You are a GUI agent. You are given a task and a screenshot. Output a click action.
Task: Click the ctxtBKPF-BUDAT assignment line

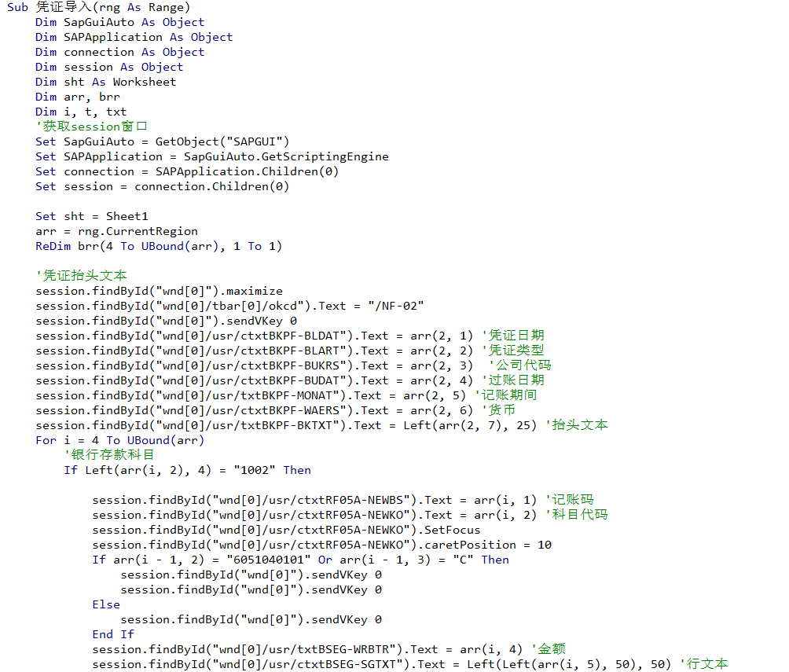290,380
